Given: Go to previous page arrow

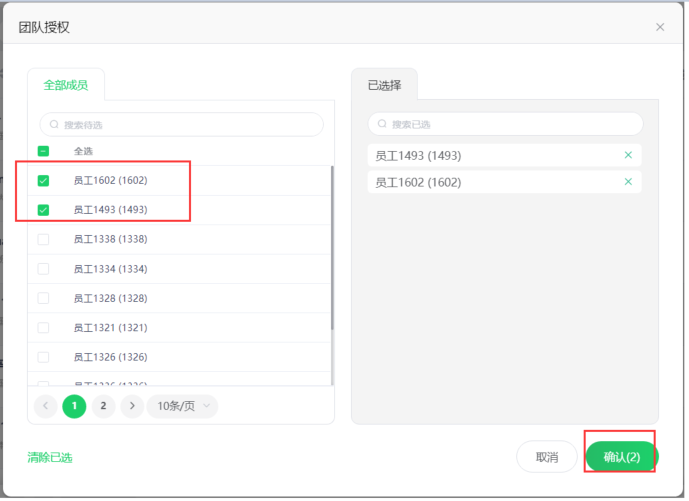Looking at the screenshot, I should [x=46, y=406].
